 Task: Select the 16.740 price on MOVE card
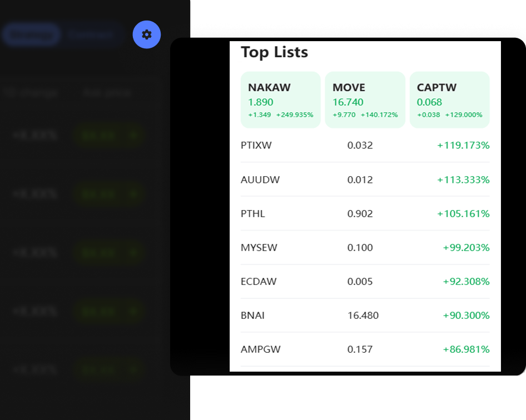348,102
